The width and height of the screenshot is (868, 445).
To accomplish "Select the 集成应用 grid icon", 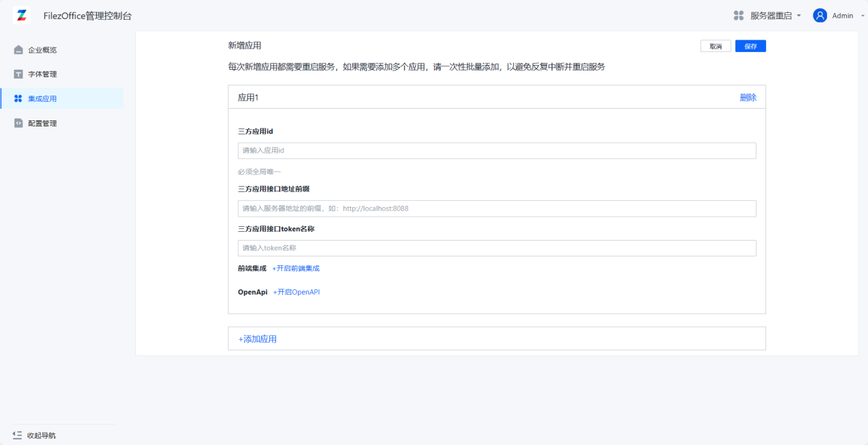I will click(17, 98).
